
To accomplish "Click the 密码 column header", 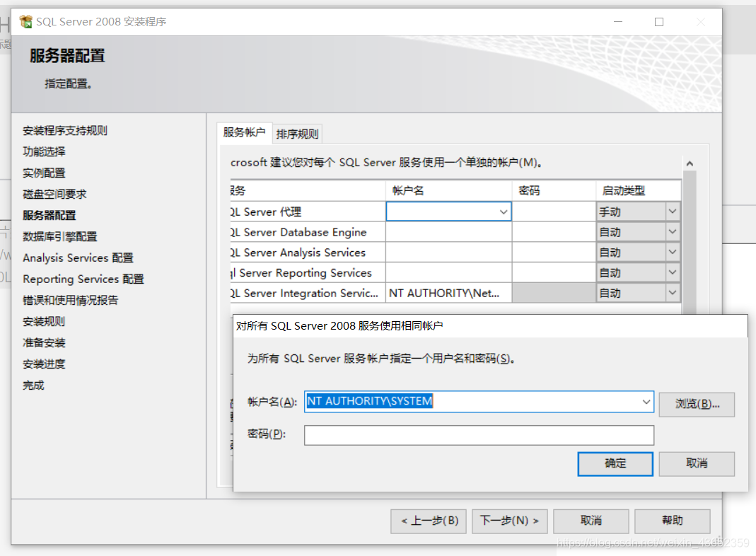I will pyautogui.click(x=554, y=190).
